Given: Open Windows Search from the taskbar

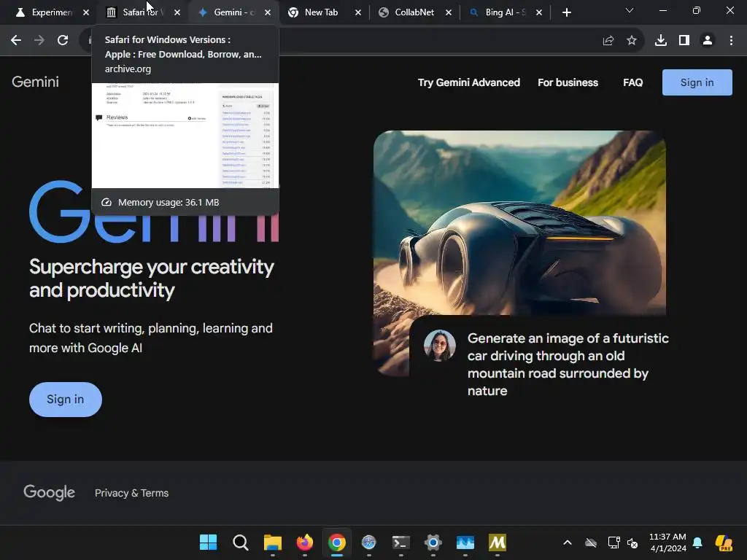Looking at the screenshot, I should pyautogui.click(x=241, y=542).
